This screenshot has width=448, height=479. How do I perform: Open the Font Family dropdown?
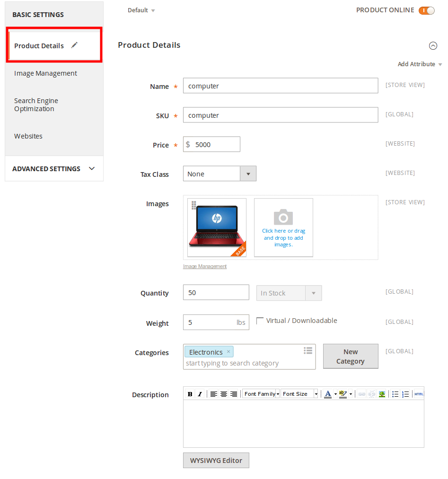(261, 394)
